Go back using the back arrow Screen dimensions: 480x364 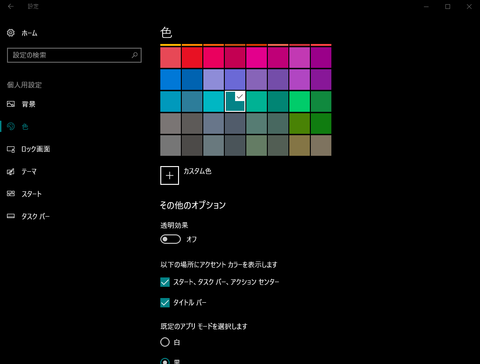(11, 6)
